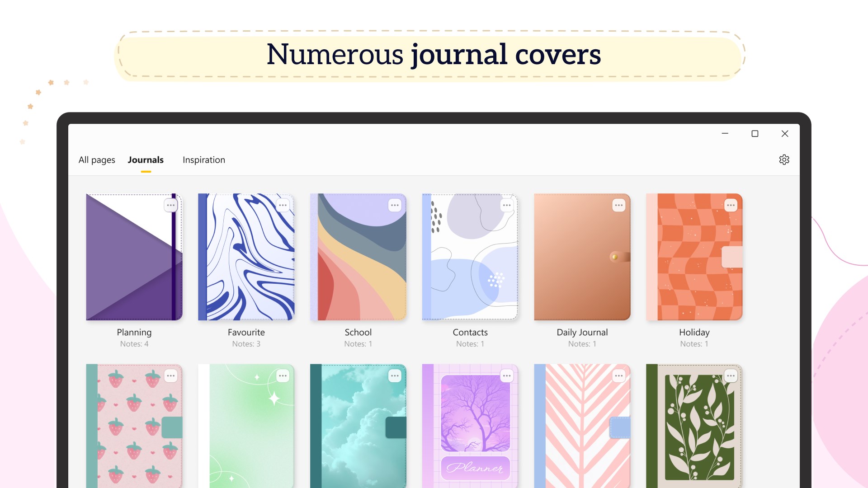868x488 pixels.
Task: Click the School journal title
Action: (358, 333)
